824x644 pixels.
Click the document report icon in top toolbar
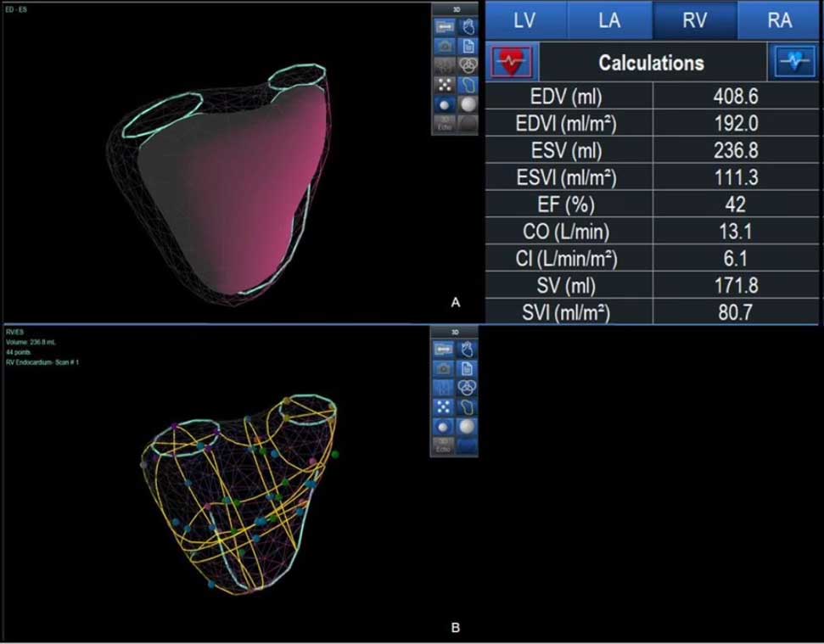click(x=466, y=46)
